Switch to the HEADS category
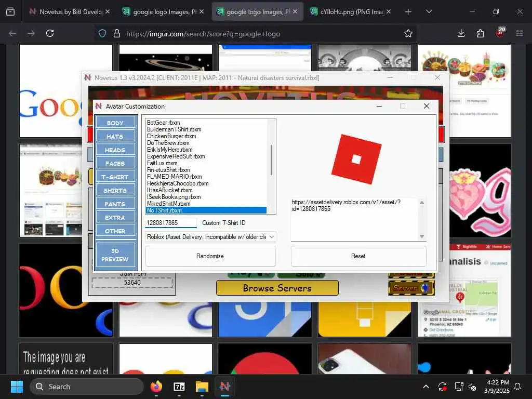 coord(115,150)
